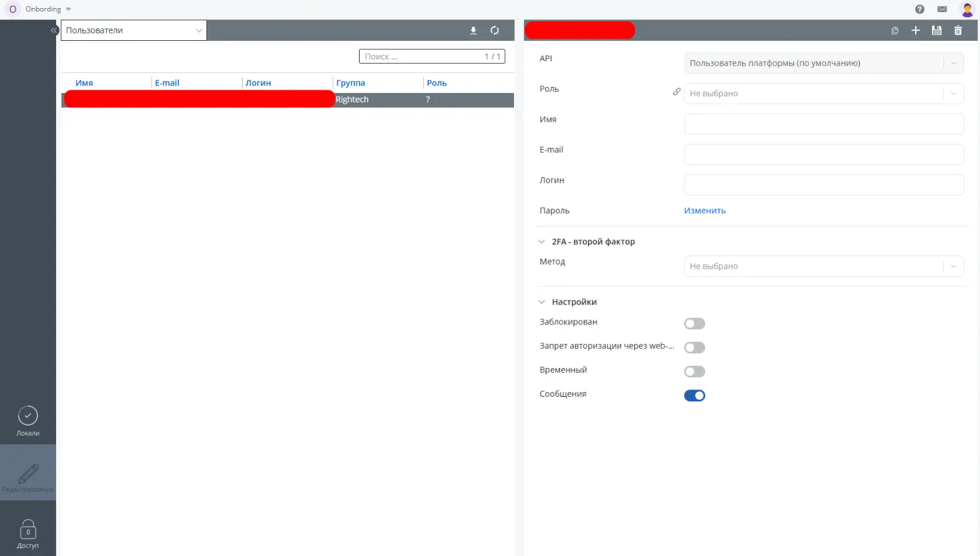Refresh the users list
This screenshot has height=556, width=980.
click(495, 31)
